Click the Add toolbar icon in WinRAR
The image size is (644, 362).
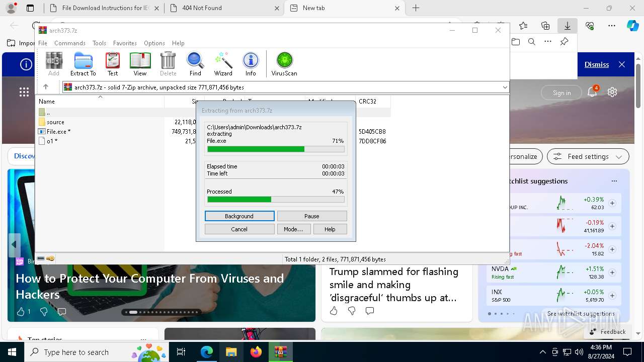pos(54,64)
